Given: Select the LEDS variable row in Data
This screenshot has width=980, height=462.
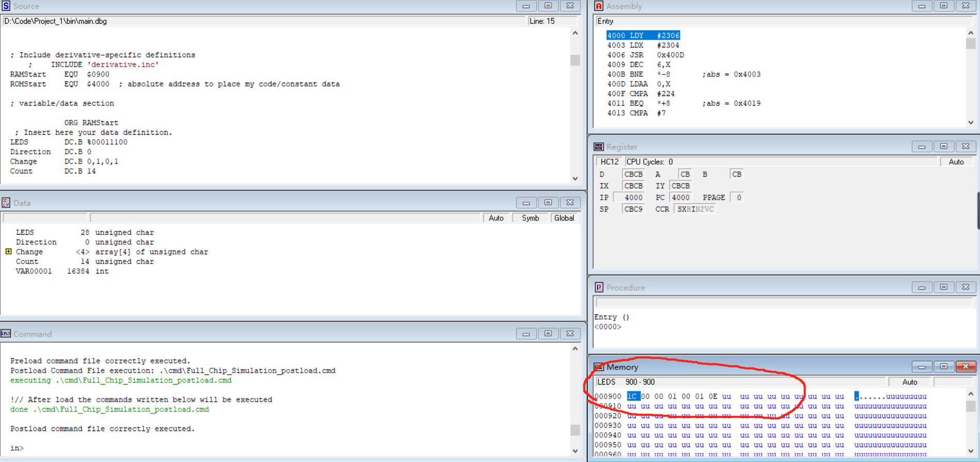Looking at the screenshot, I should pyautogui.click(x=85, y=232).
